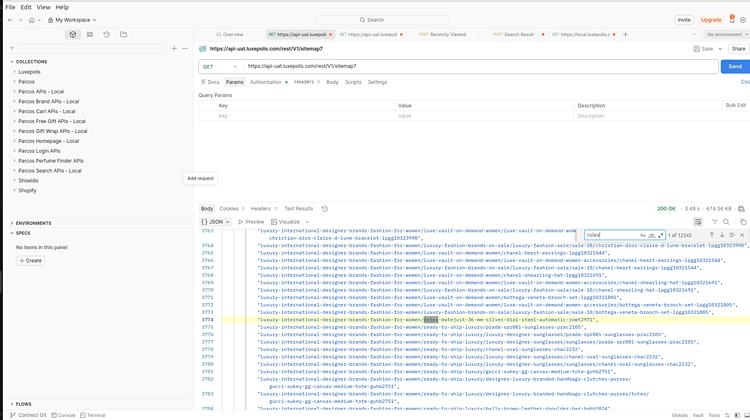This screenshot has height=420, width=750.
Task: Click the Home icon
Action: [x=32, y=20]
